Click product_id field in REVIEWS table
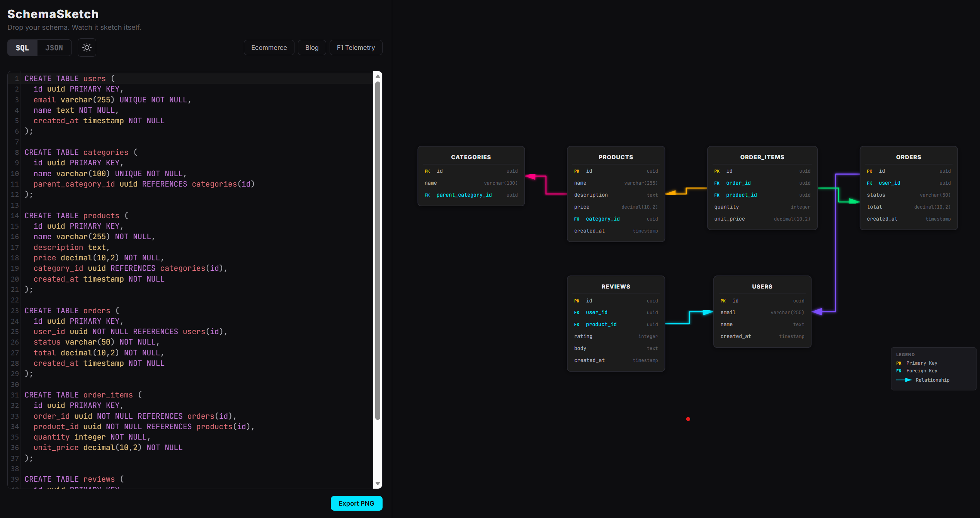 click(x=616, y=324)
